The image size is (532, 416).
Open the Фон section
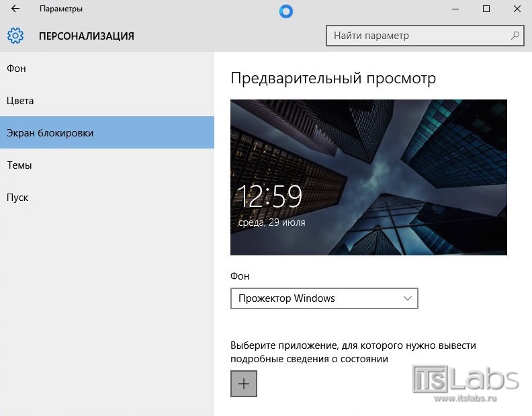(x=107, y=69)
